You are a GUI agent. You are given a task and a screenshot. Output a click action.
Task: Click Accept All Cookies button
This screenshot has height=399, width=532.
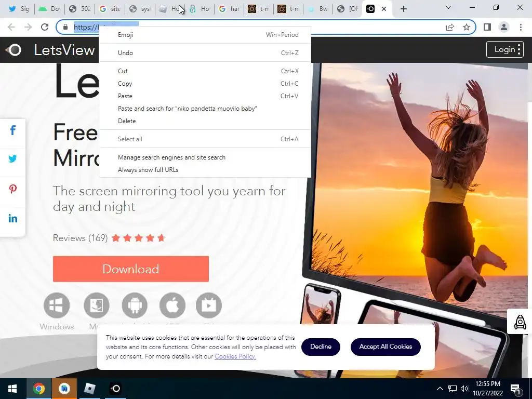tap(385, 347)
